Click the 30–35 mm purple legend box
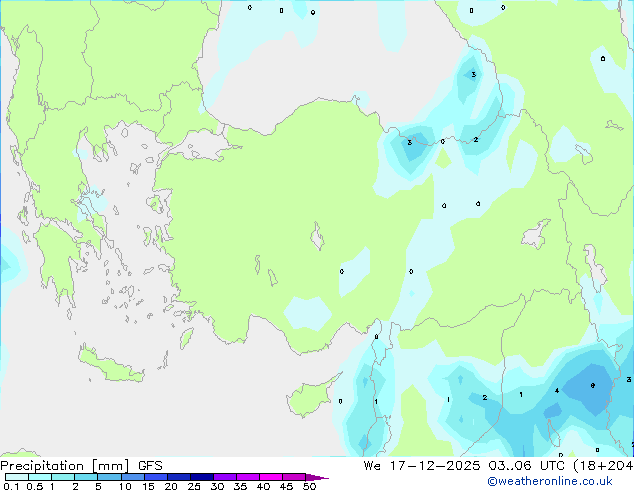Image resolution: width=634 pixels, height=490 pixels. 224,477
